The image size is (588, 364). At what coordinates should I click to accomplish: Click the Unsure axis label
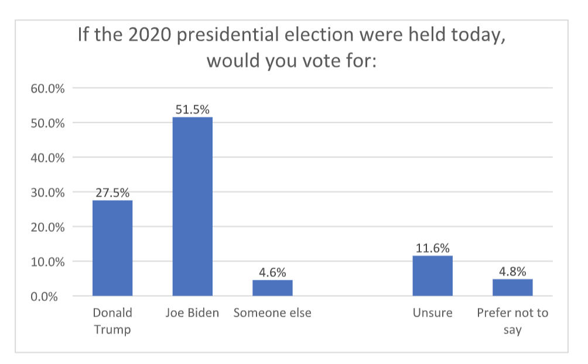point(432,313)
